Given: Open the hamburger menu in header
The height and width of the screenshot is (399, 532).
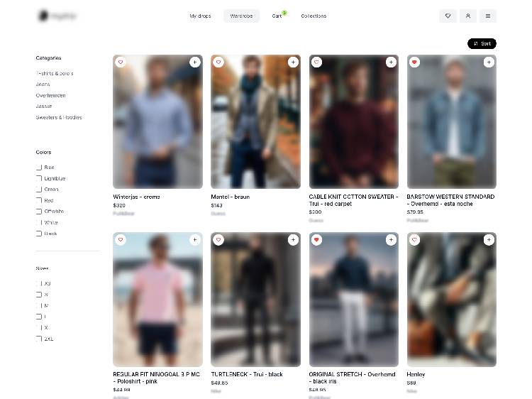Looking at the screenshot, I should tap(488, 16).
